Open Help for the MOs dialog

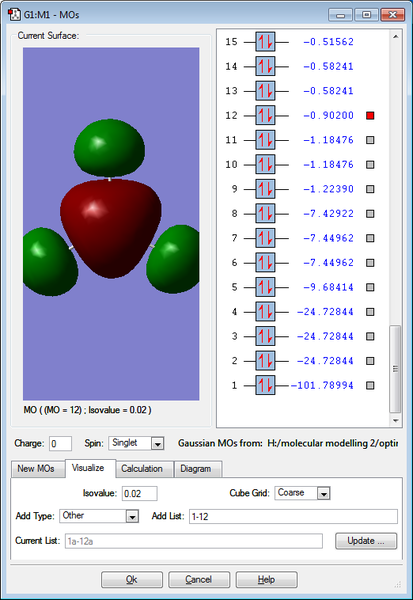[x=266, y=580]
